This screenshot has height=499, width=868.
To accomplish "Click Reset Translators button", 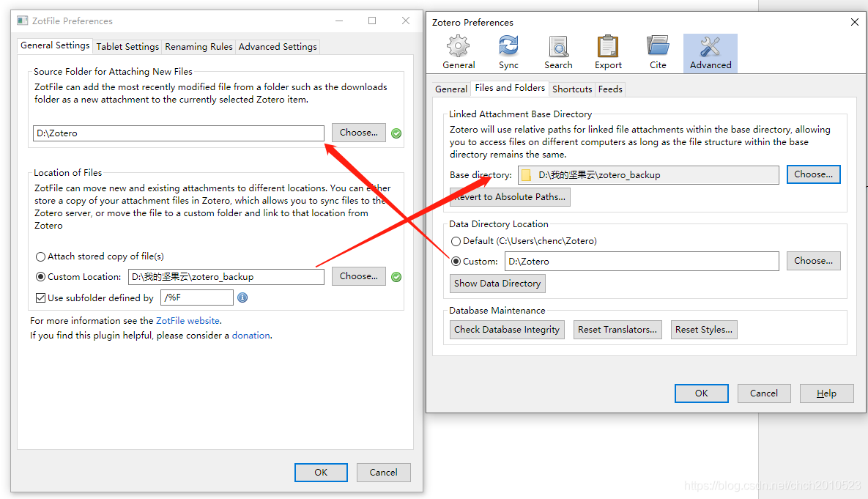I will coord(617,330).
